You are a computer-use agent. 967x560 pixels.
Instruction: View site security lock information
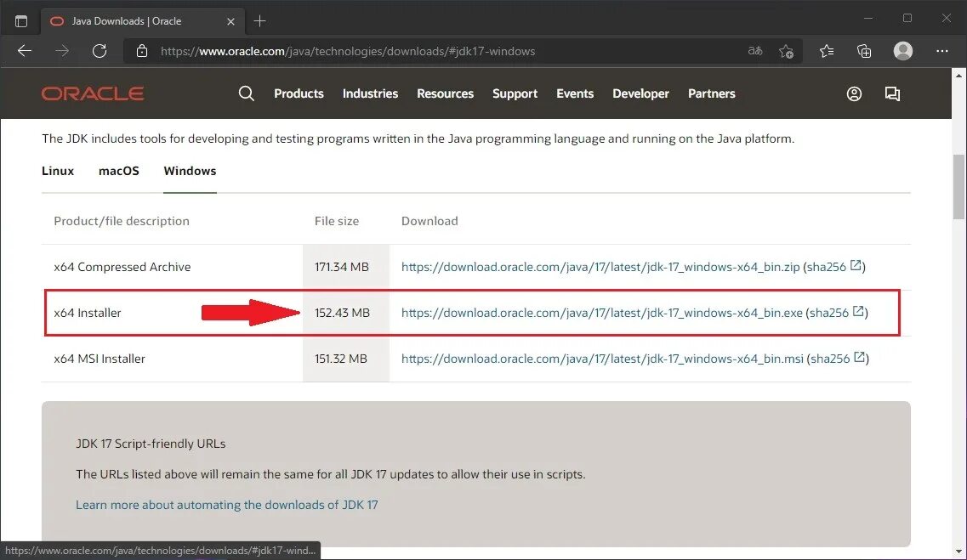click(142, 51)
